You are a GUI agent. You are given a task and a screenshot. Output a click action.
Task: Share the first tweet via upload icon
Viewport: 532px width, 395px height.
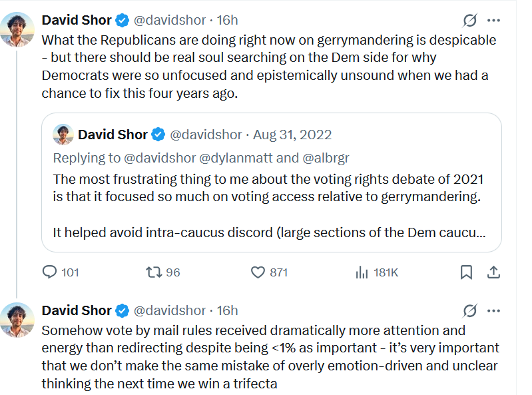point(493,272)
